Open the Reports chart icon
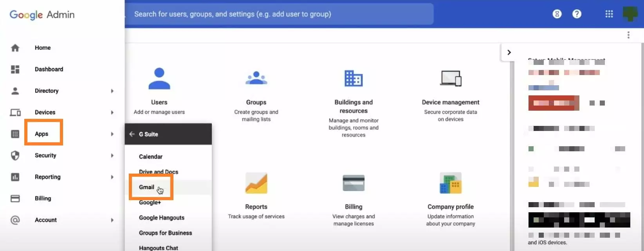The height and width of the screenshot is (251, 644). pos(256,183)
